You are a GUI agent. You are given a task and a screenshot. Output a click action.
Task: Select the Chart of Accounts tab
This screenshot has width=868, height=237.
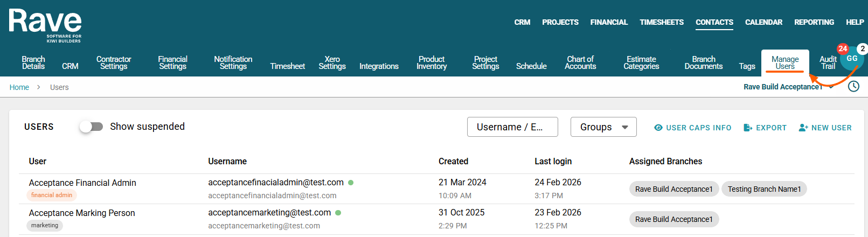(x=580, y=62)
